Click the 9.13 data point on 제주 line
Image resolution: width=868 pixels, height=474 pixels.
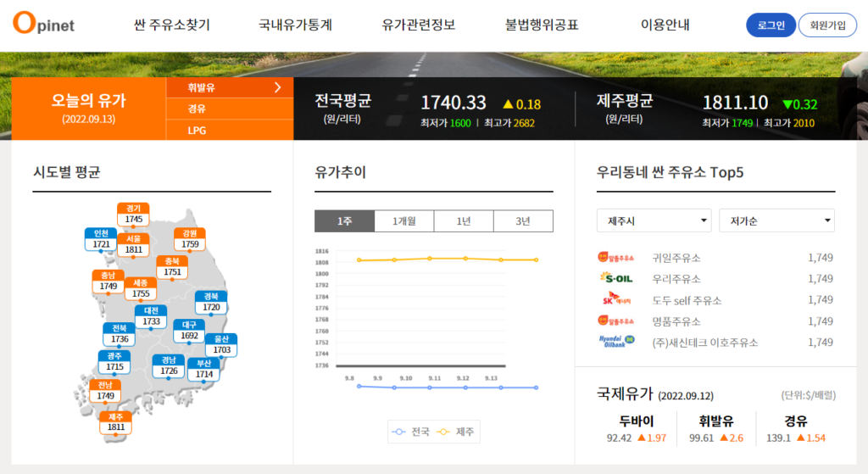[x=536, y=259]
